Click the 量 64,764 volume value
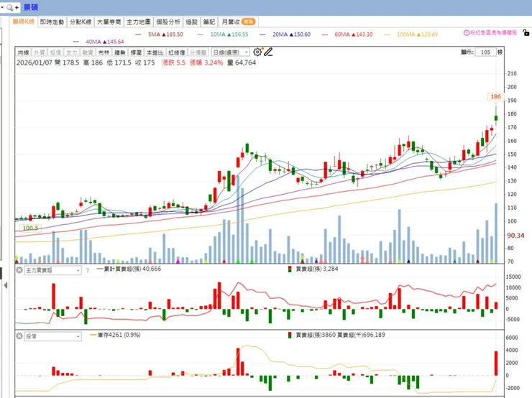 [242, 63]
